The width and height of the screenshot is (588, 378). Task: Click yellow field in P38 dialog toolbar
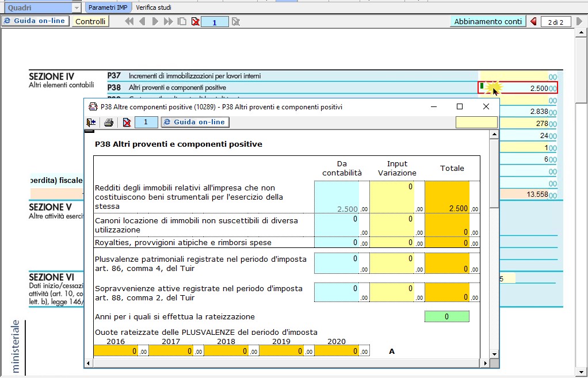click(476, 122)
